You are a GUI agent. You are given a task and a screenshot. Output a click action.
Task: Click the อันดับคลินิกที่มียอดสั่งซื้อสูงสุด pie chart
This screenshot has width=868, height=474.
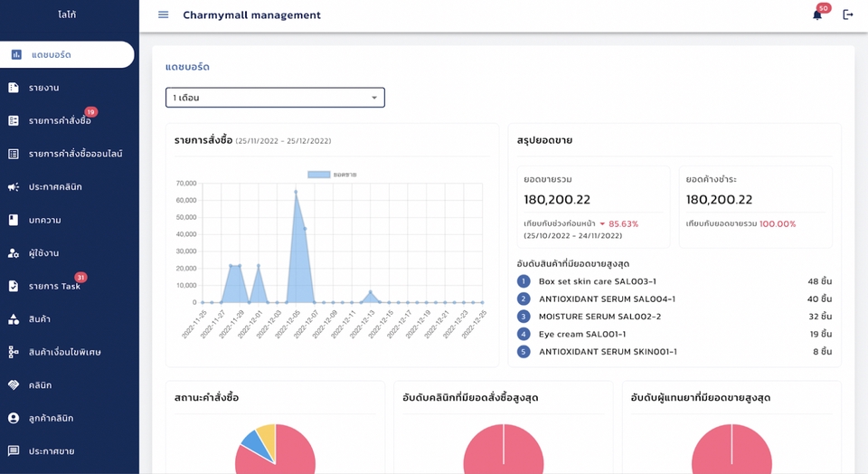click(x=504, y=449)
